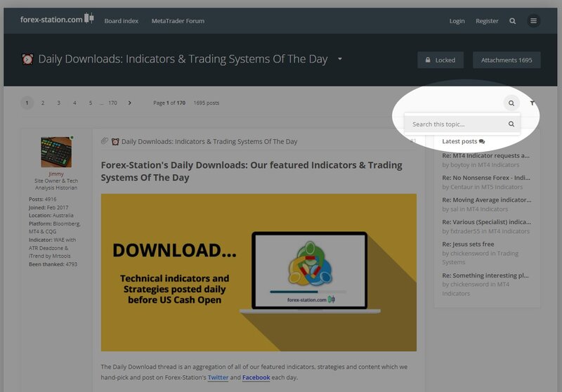Click Jimmy's keyboard avatar
Viewport: 562px width, 392px height.
[56, 152]
